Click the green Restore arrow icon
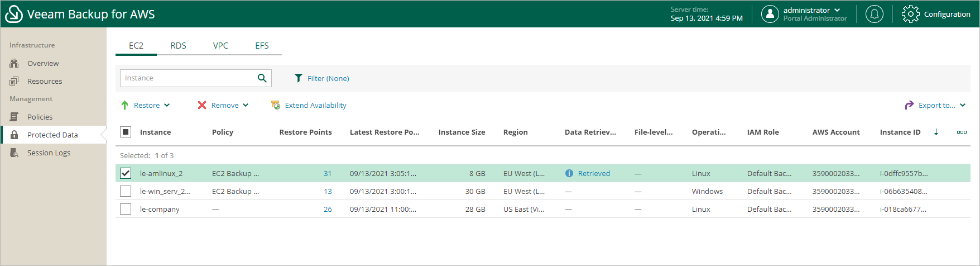 tap(125, 105)
